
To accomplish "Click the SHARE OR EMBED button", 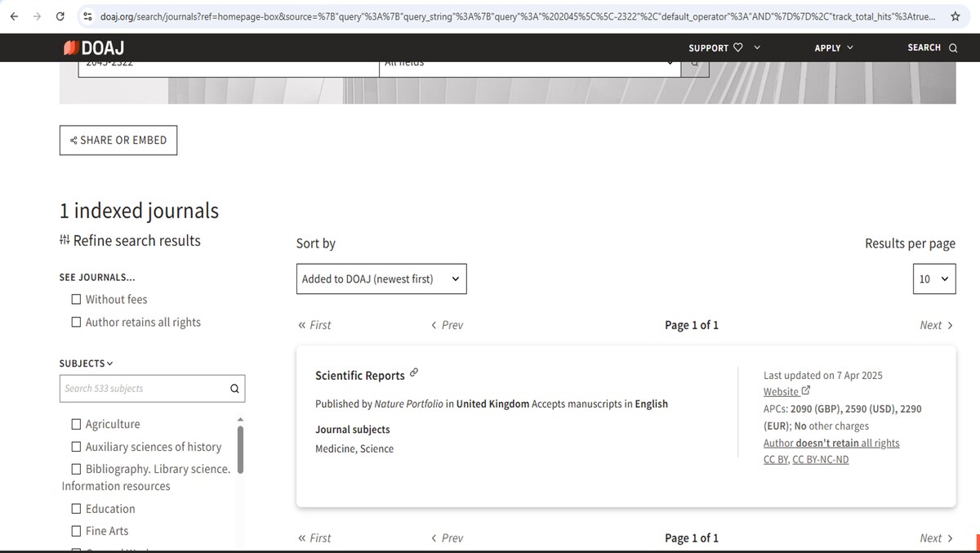I will pos(118,140).
